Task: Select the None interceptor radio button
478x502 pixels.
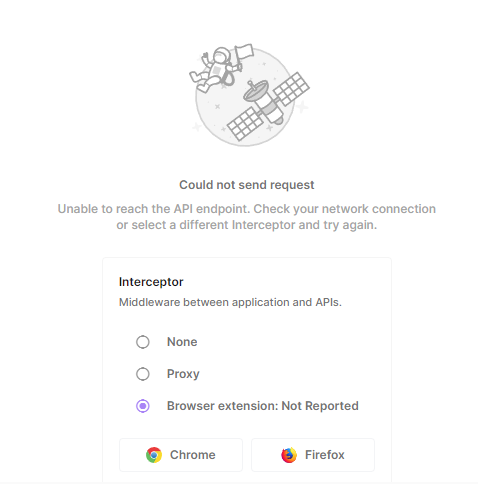Action: coord(143,342)
